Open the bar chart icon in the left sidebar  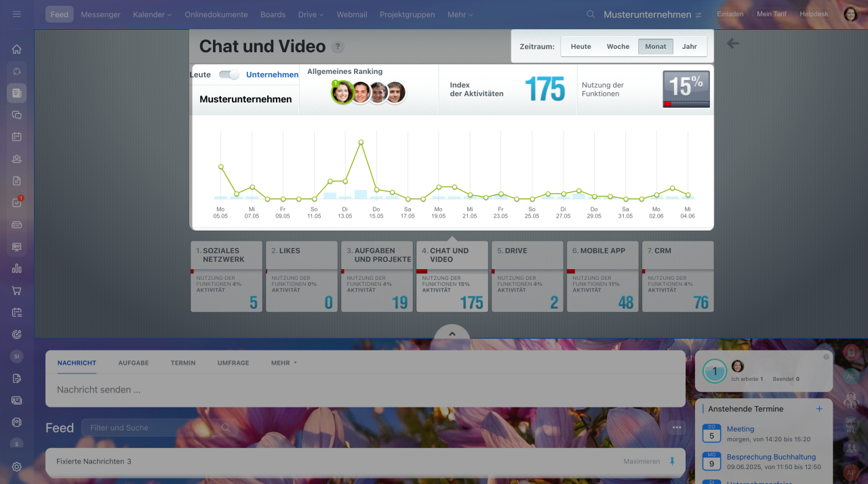pyautogui.click(x=16, y=268)
